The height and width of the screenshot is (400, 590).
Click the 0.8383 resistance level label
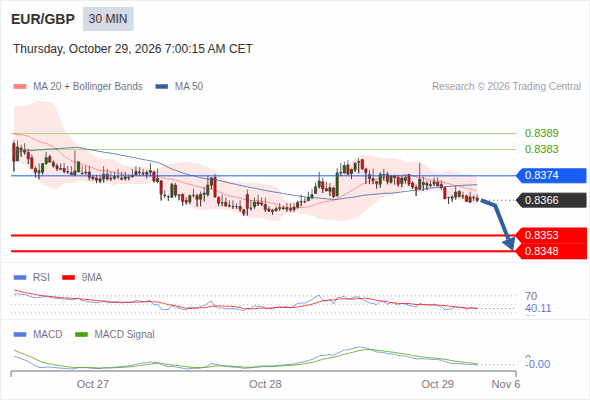(541, 149)
